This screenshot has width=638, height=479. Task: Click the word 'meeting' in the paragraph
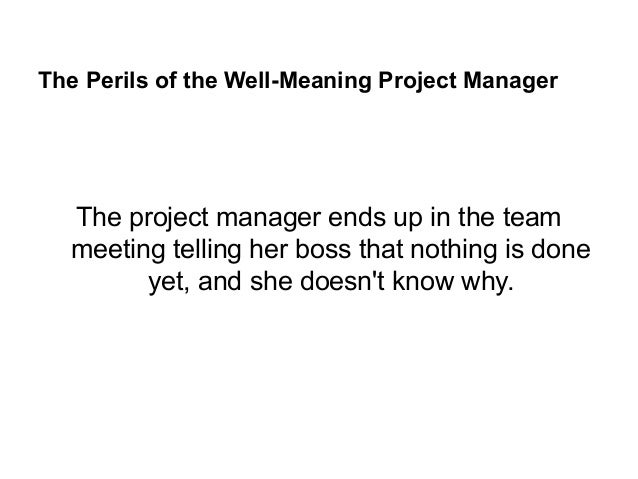point(118,250)
